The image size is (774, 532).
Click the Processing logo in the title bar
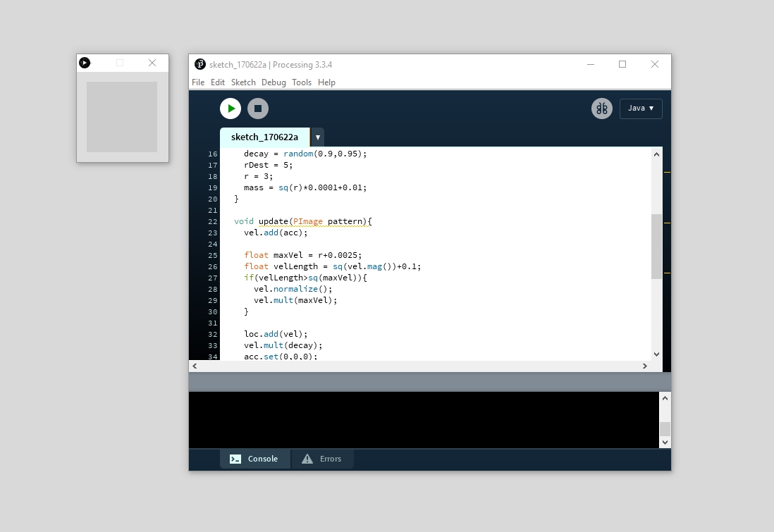199,64
